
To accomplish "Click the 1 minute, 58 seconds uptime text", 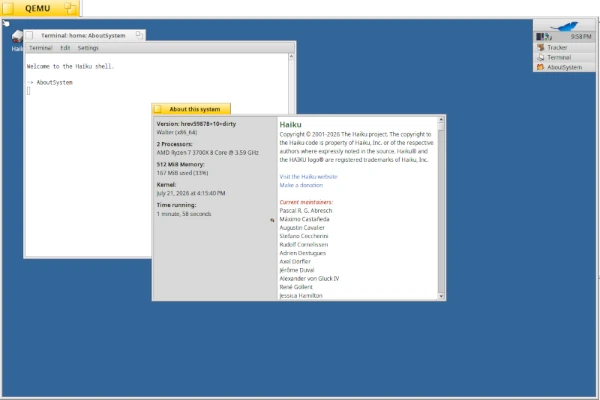I will pyautogui.click(x=184, y=214).
